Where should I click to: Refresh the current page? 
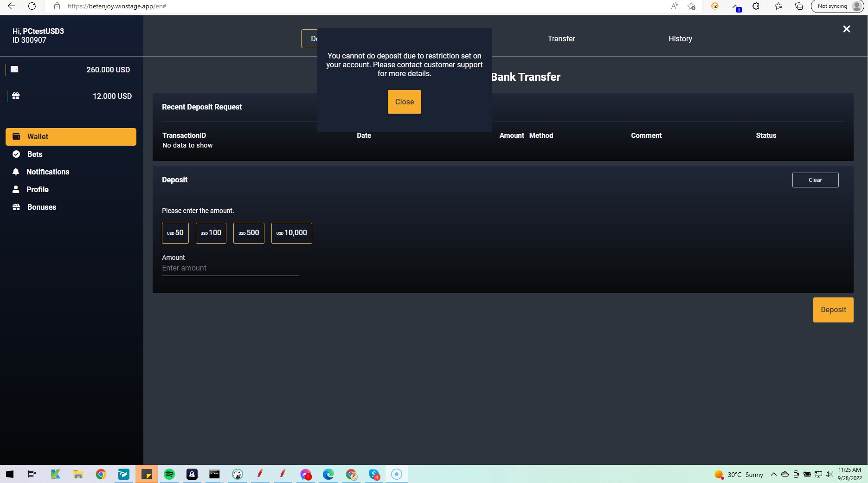point(32,6)
